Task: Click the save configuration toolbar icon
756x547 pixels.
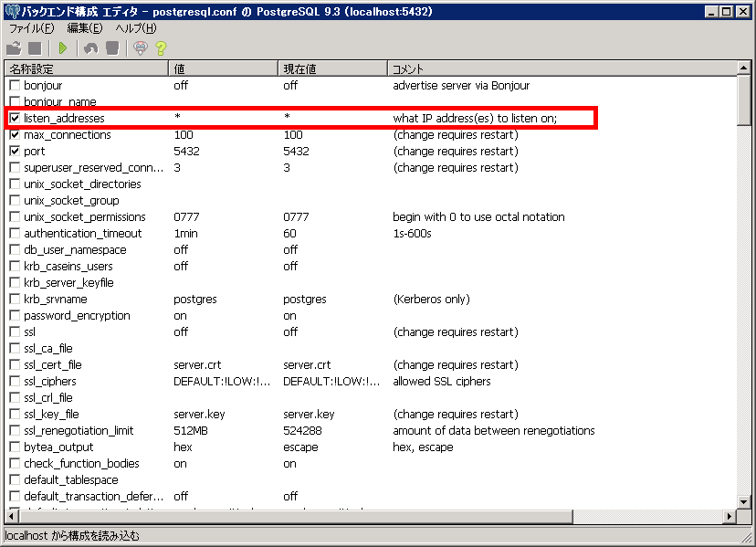Action: (x=35, y=48)
